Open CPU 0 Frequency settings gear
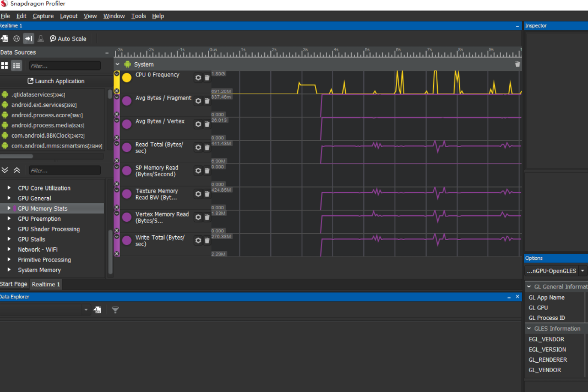Screen dimensions: 588x392 [x=198, y=78]
